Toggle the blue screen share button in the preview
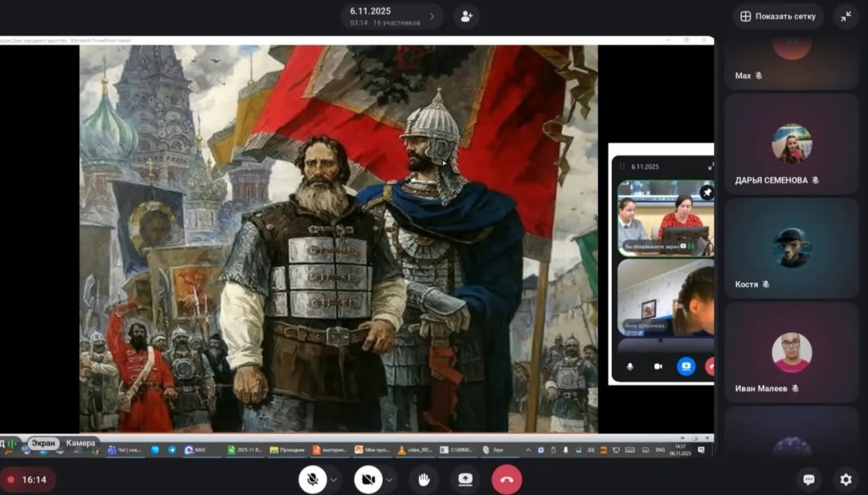The height and width of the screenshot is (495, 868). tap(686, 366)
